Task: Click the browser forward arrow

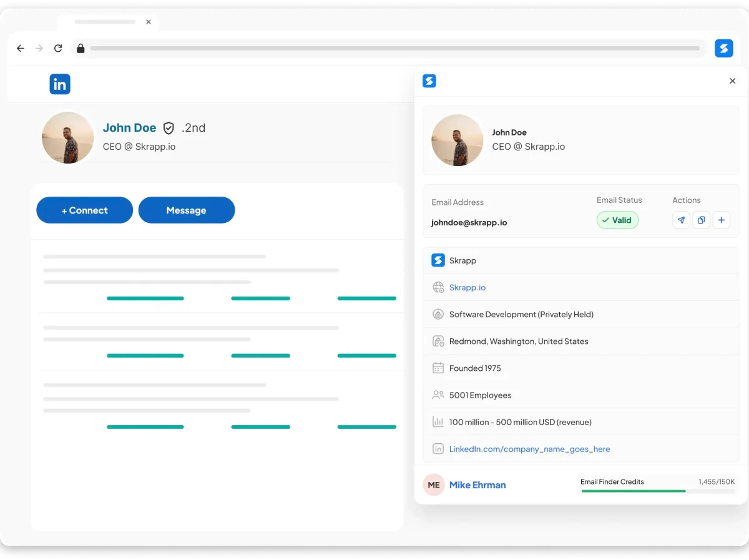Action: [39, 48]
